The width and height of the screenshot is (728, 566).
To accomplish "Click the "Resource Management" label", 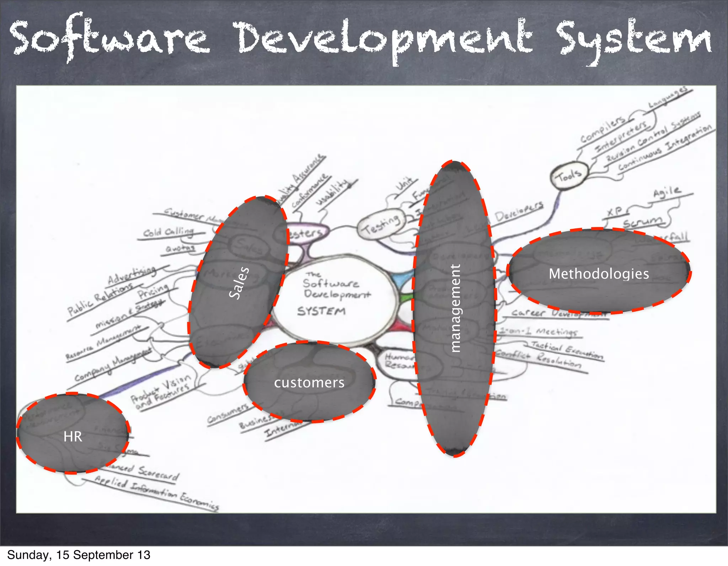I will coord(103,343).
